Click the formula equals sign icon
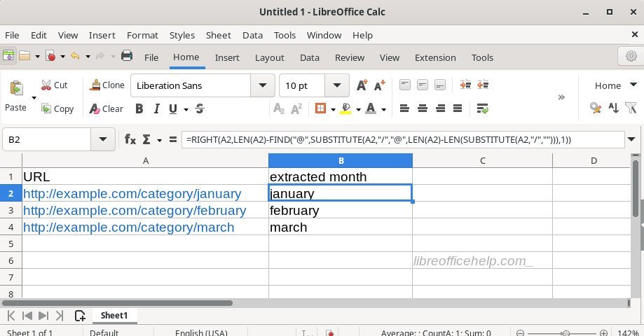 (173, 139)
